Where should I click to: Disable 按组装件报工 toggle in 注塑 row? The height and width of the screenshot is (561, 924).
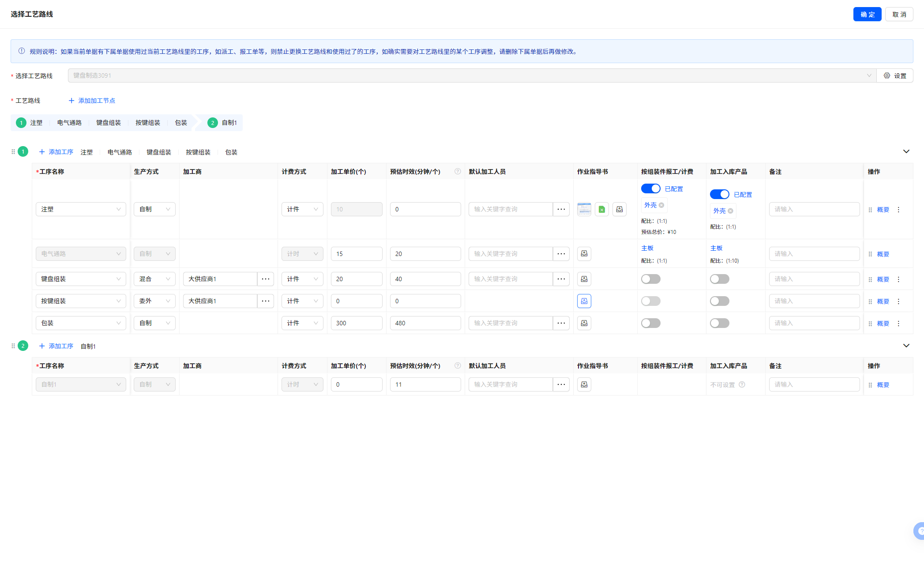[650, 188]
